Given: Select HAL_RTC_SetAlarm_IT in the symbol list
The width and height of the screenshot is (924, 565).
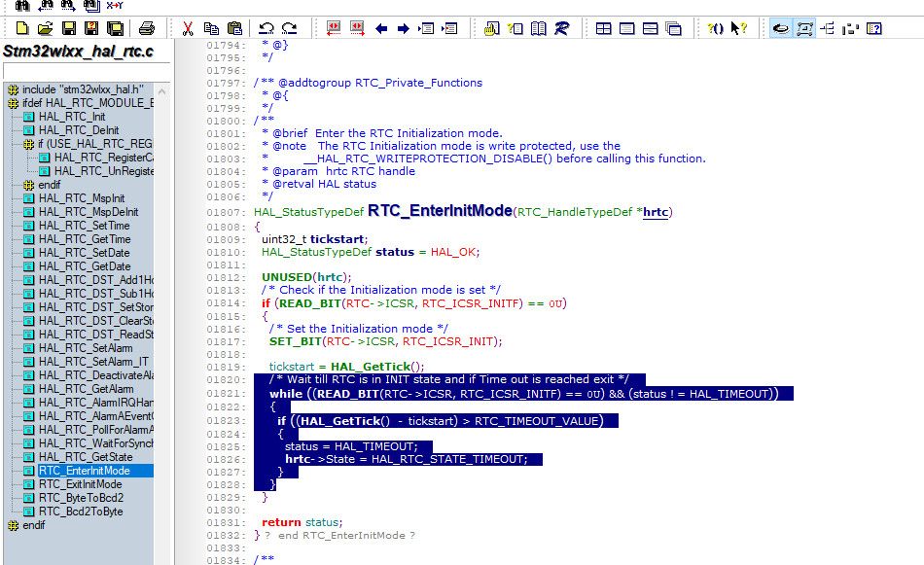Looking at the screenshot, I should [93, 362].
